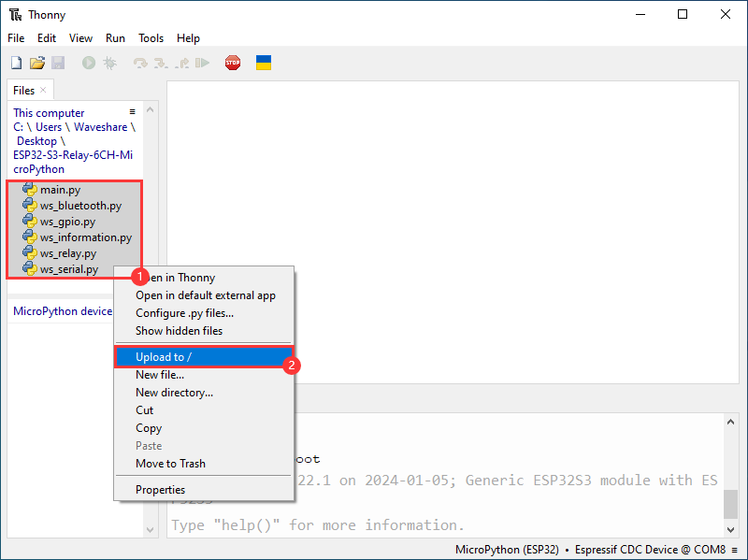Open the View menu
The image size is (748, 560).
(x=80, y=38)
